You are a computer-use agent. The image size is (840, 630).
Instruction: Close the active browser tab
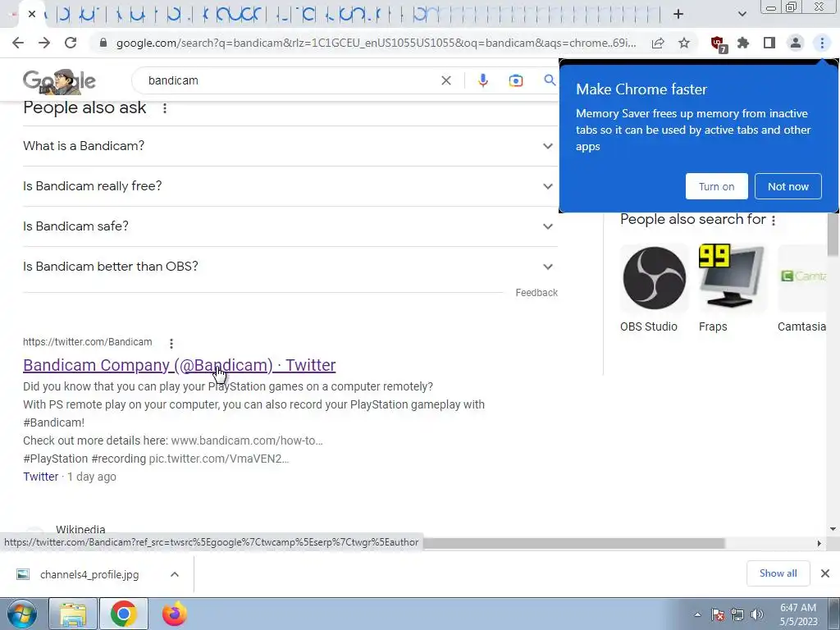click(x=32, y=14)
